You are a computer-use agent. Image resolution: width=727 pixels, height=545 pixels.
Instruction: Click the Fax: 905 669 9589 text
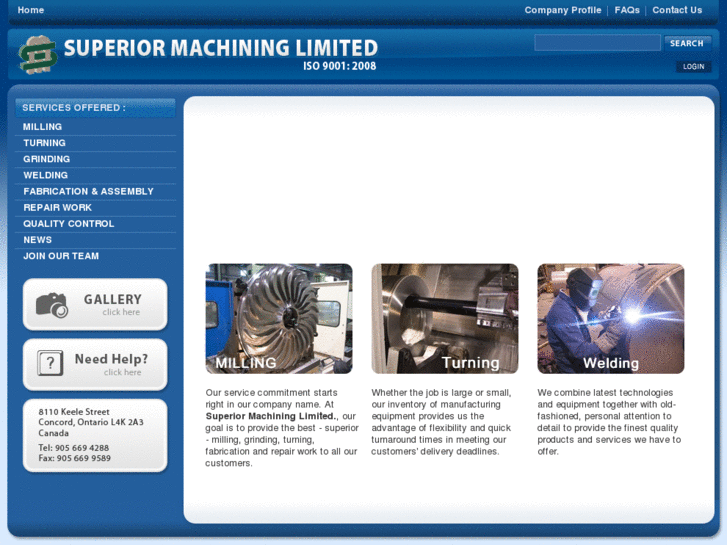click(75, 458)
